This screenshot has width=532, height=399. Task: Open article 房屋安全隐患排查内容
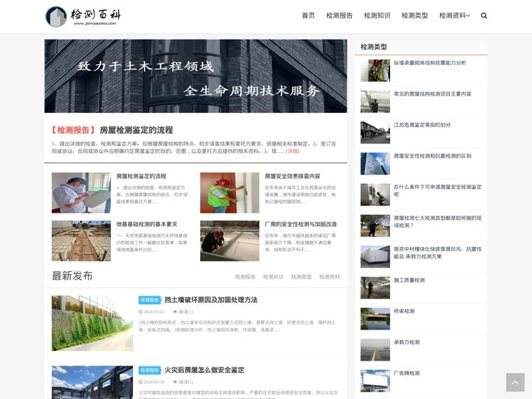coord(293,177)
